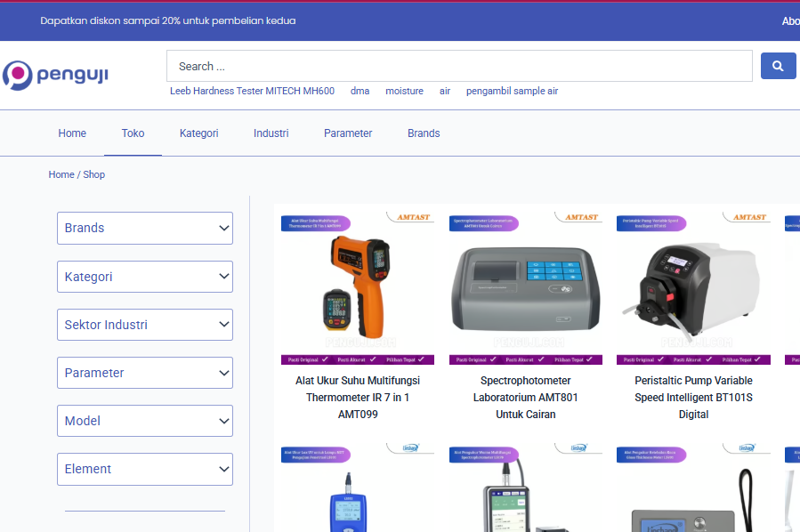The height and width of the screenshot is (532, 800).
Task: Expand the Model filter dropdown
Action: click(x=145, y=421)
